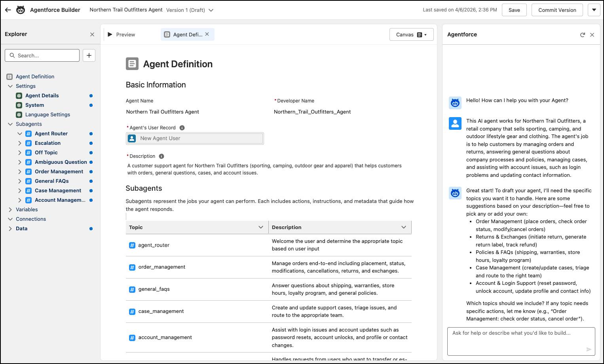Expand the Variables tree section
Viewport: 604px width, 364px height.
pos(10,209)
